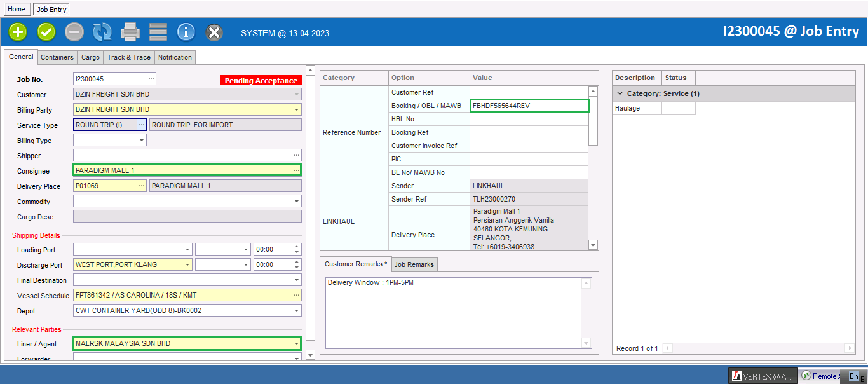Image resolution: width=868 pixels, height=384 pixels.
Task: Click the Job No. lookup ellipsis button
Action: coord(151,79)
